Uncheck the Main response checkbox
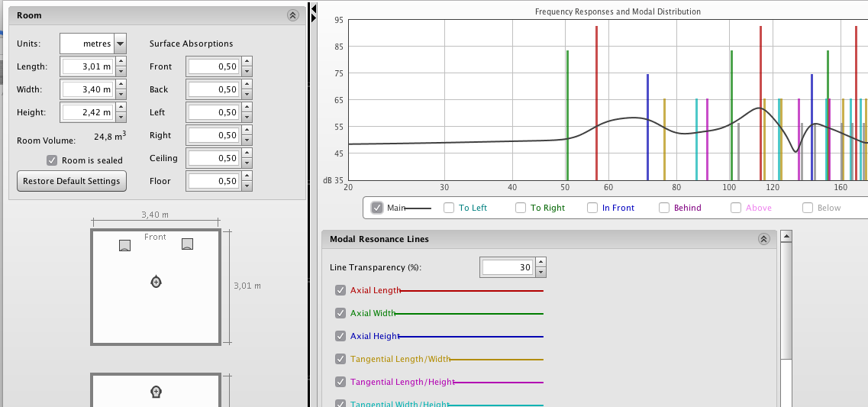This screenshot has width=868, height=407. coord(377,208)
